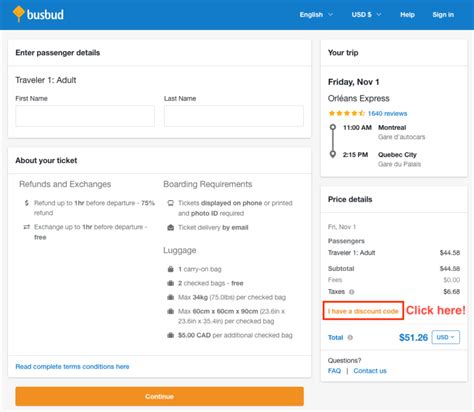This screenshot has height=412, width=474.
Task: Click the exchange arrows icon
Action: coord(27,227)
